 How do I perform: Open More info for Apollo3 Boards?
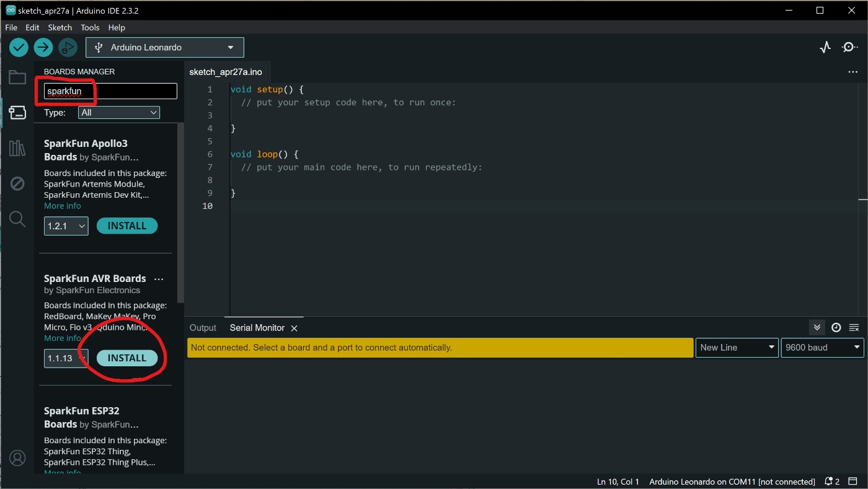63,206
